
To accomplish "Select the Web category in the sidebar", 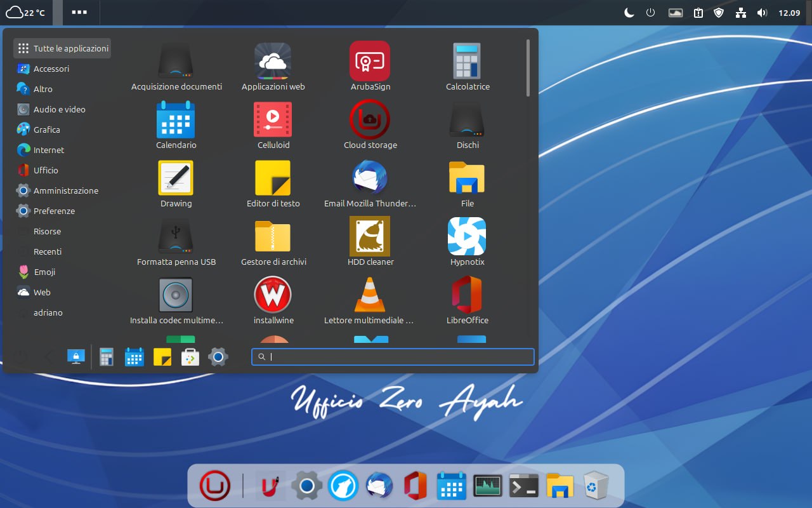I will (x=62, y=292).
